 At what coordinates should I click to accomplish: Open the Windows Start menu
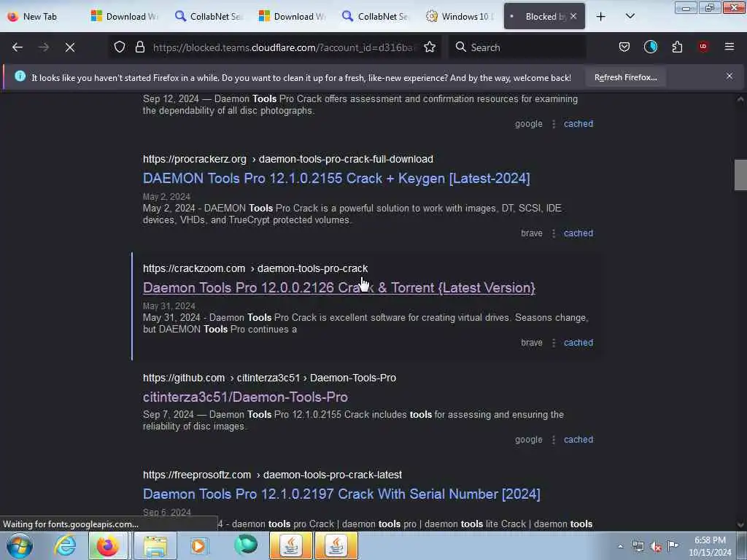click(x=20, y=545)
